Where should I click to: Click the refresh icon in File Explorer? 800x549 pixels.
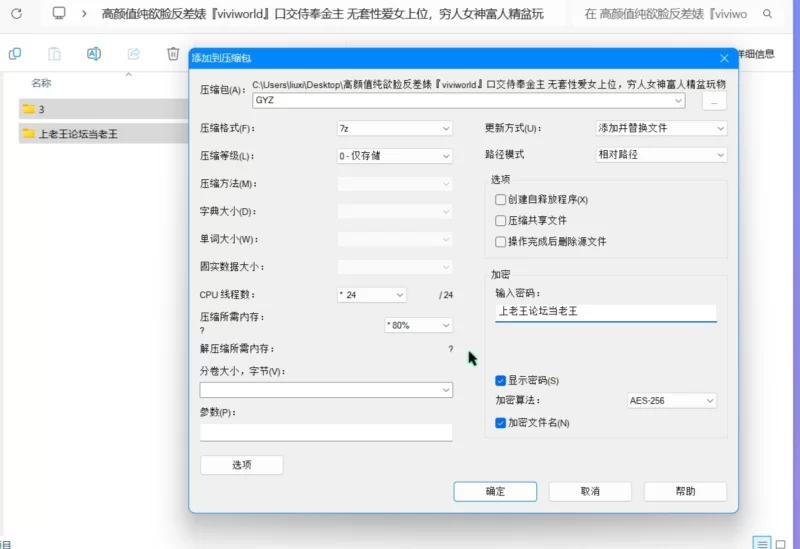click(x=16, y=13)
